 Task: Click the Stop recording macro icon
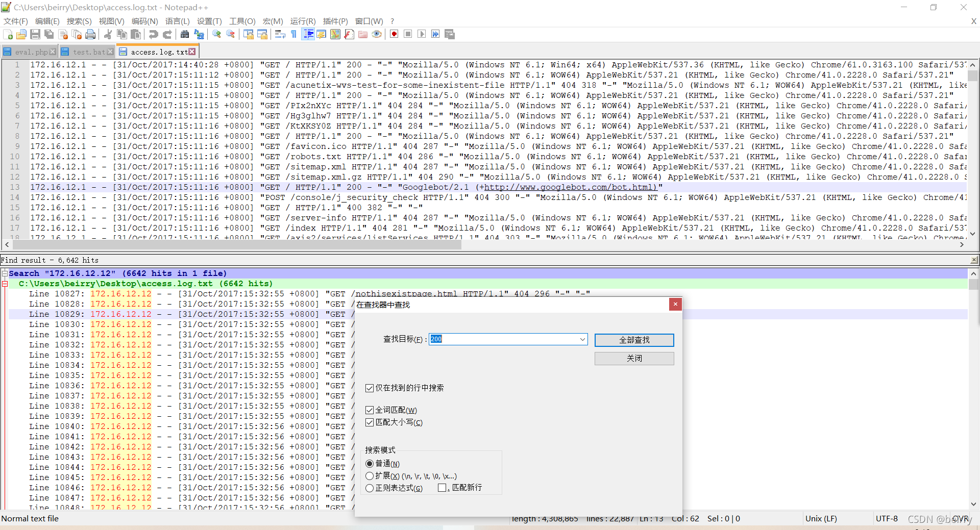[x=408, y=34]
